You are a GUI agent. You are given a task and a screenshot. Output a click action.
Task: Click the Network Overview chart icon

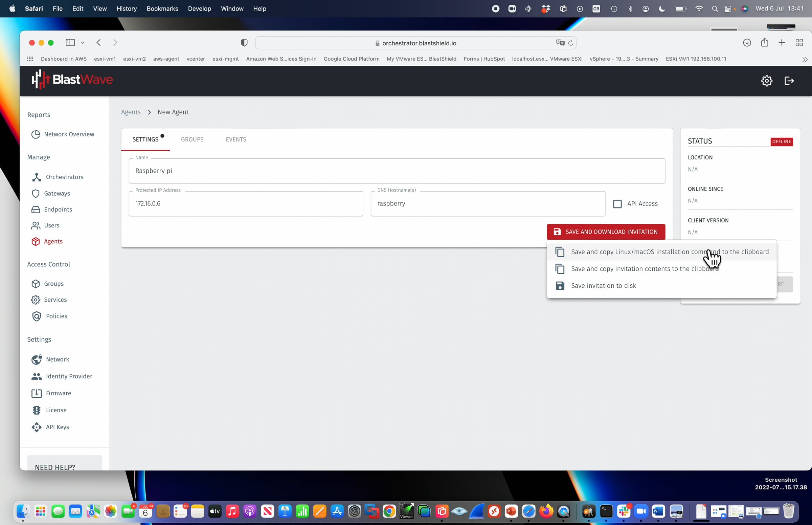click(36, 134)
